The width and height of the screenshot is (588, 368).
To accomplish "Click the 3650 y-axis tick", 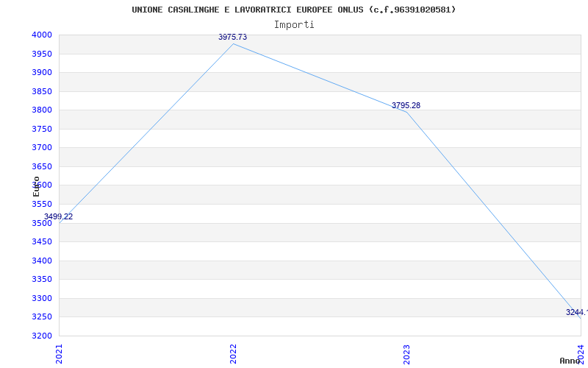I will click(x=42, y=166).
